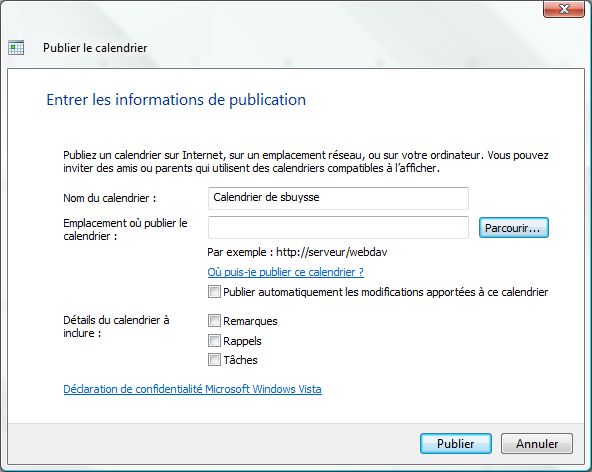The height and width of the screenshot is (472, 592).
Task: Enable Publier automatiquement les modifications checkbox
Action: (x=214, y=292)
